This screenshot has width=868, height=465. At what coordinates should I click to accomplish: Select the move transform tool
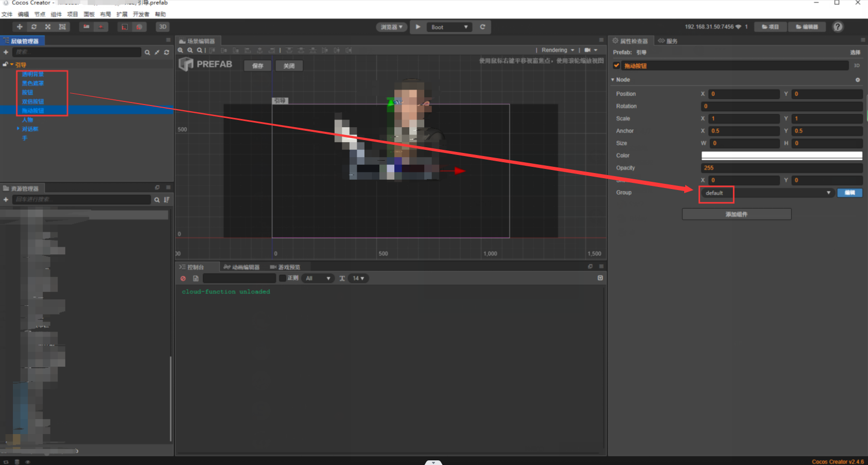[20, 27]
